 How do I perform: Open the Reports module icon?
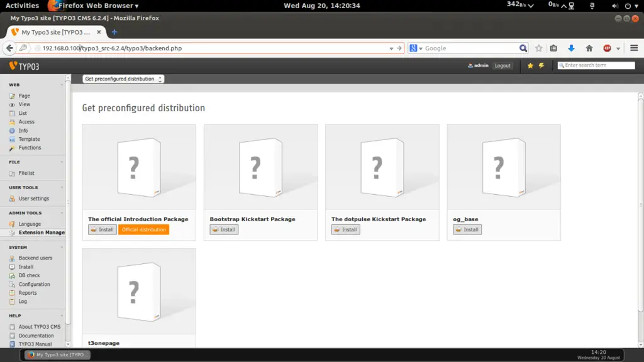[x=13, y=293]
